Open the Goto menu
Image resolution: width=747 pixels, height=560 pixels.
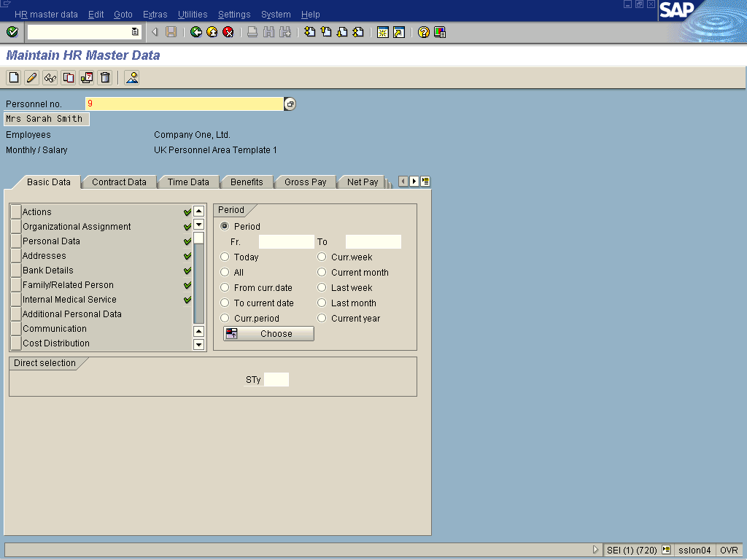[x=123, y=15]
